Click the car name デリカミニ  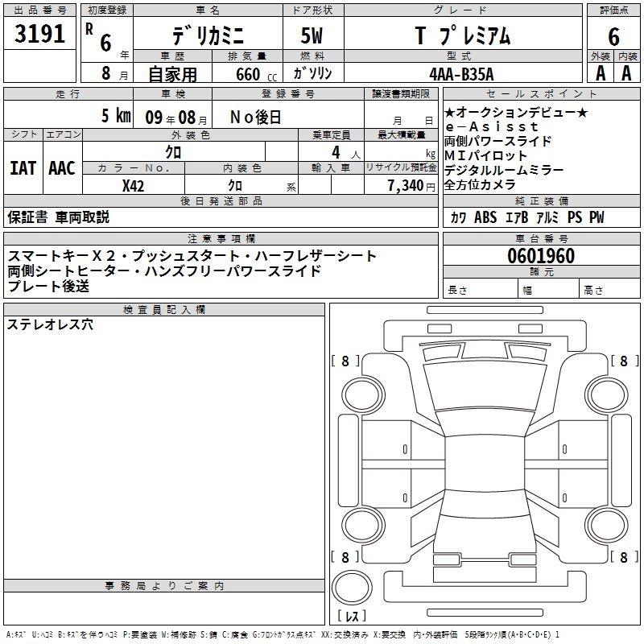tap(206, 36)
